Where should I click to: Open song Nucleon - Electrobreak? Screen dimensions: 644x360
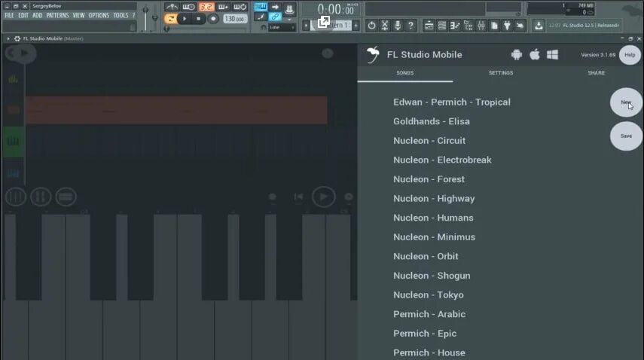[x=442, y=160]
